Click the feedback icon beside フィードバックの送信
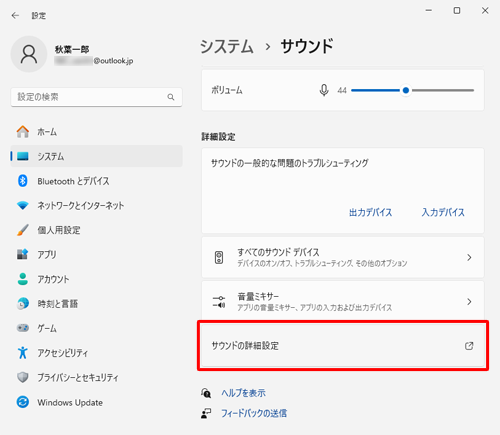The image size is (500, 435). pos(206,413)
